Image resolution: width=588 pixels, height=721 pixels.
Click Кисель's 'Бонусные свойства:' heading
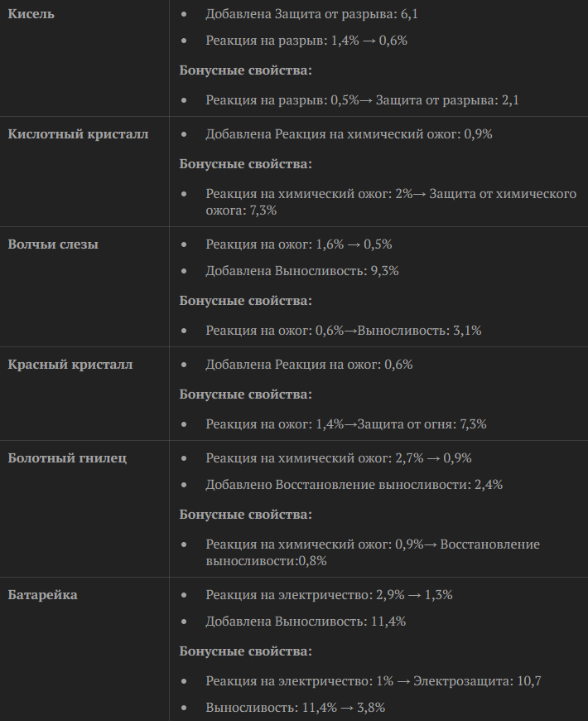pos(246,70)
